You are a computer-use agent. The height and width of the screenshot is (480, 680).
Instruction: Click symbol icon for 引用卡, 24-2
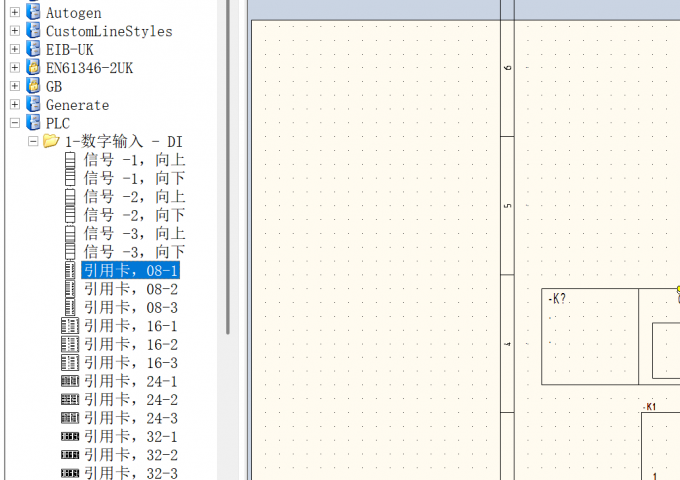(70, 399)
